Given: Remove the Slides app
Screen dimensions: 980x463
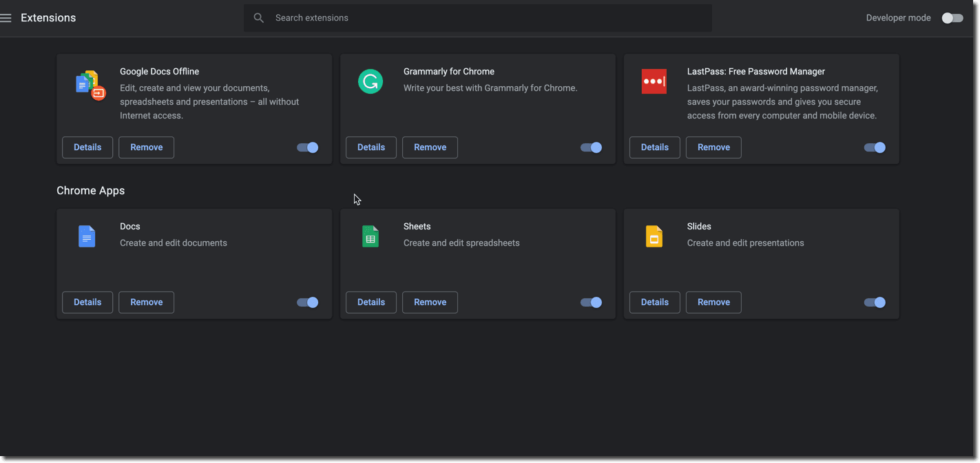Looking at the screenshot, I should tap(714, 302).
